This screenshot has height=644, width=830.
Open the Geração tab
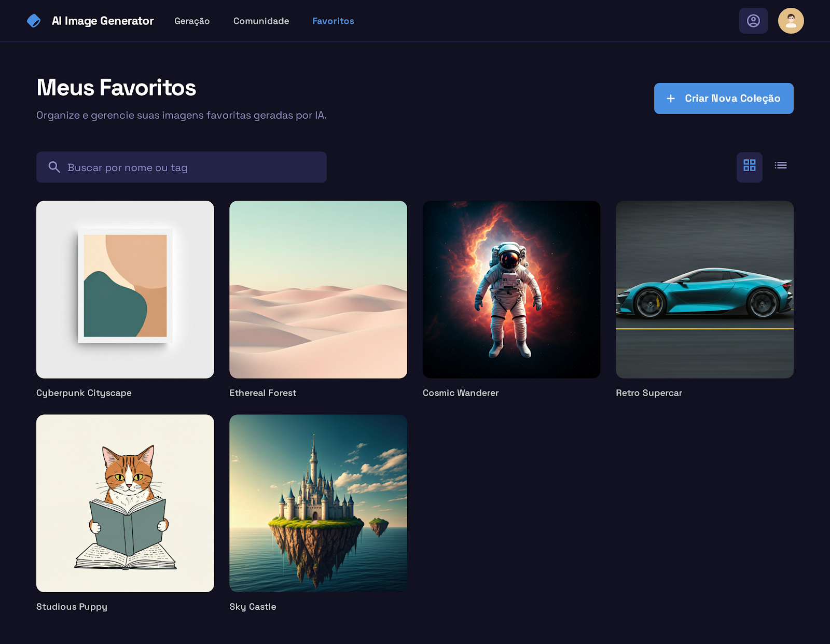pos(192,21)
